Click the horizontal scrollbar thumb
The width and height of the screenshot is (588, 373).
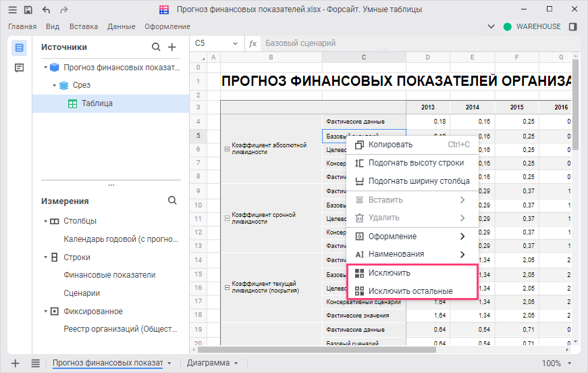point(317,350)
